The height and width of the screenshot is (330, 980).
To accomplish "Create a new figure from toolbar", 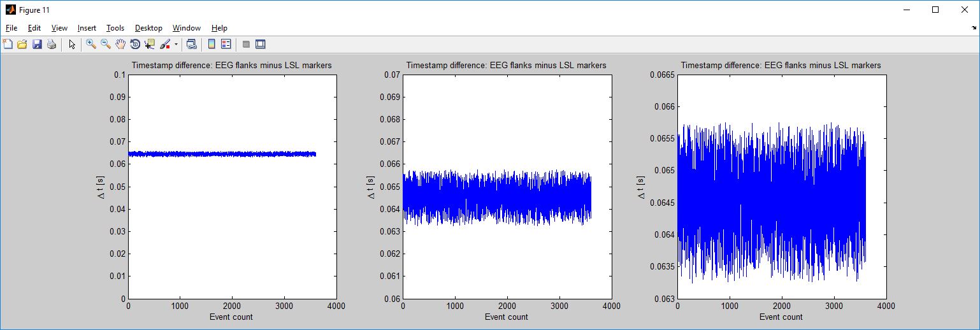I will [x=8, y=44].
